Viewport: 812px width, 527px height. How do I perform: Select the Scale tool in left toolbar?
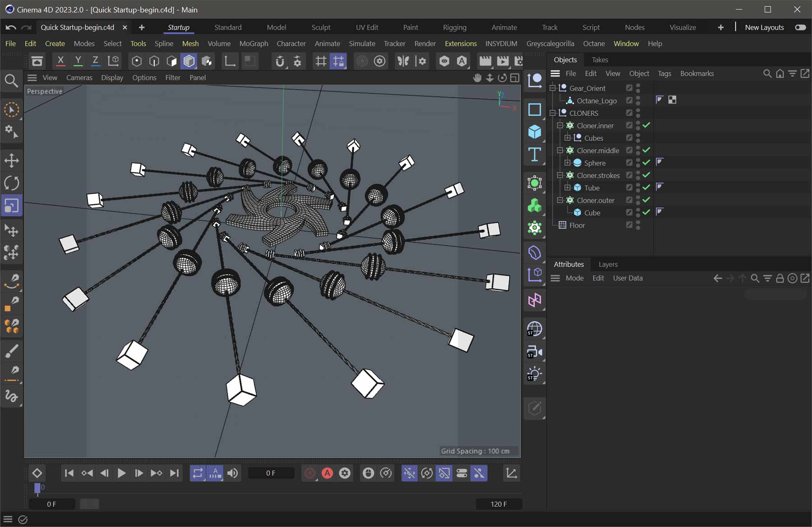[11, 206]
